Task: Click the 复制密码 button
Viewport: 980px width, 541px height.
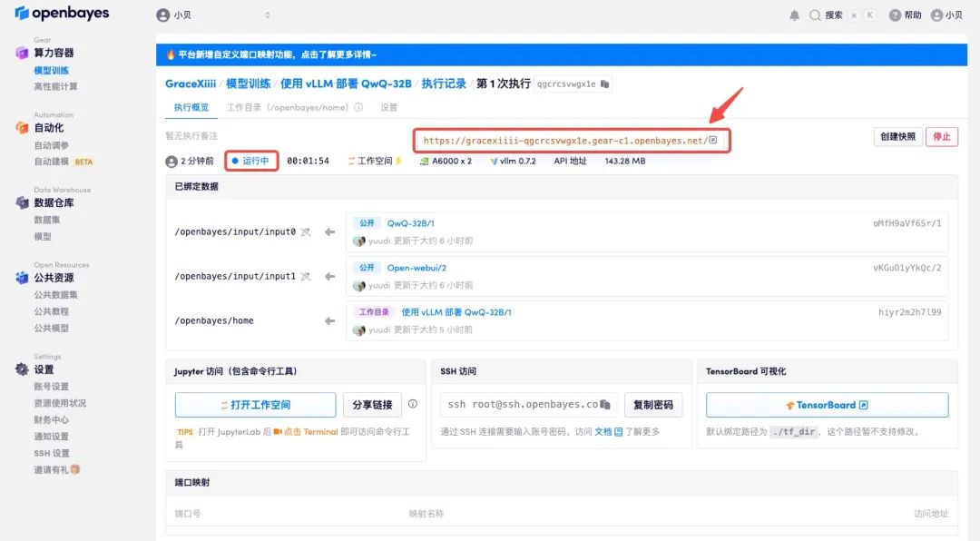Action: click(653, 405)
